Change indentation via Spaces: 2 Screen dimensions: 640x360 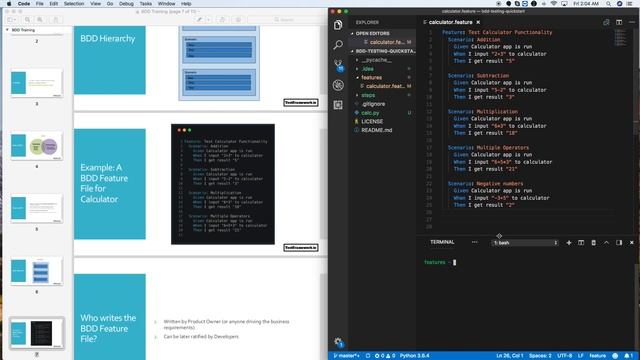point(540,356)
